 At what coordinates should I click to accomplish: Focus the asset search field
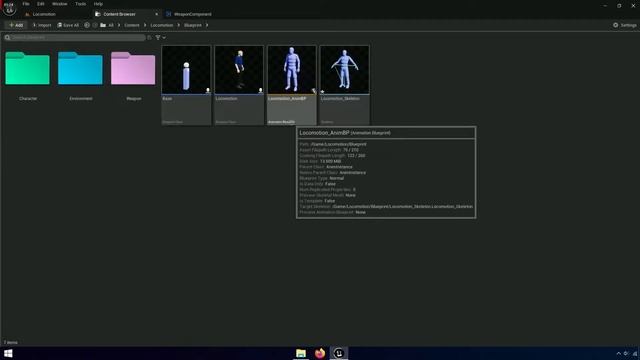click(x=75, y=37)
